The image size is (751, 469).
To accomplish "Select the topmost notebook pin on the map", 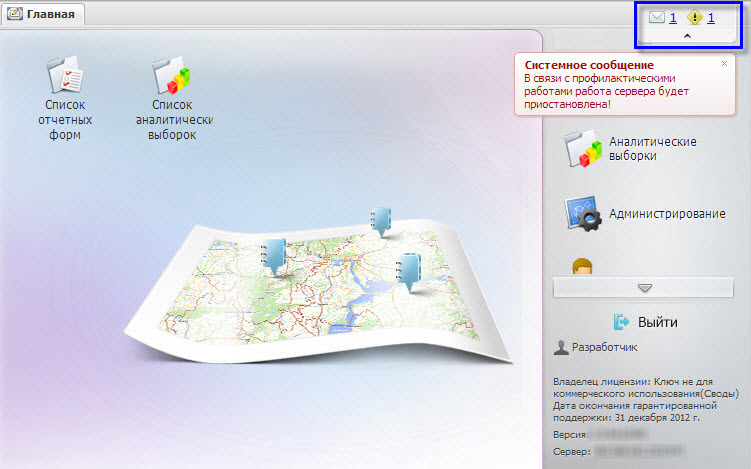I will pos(381,222).
